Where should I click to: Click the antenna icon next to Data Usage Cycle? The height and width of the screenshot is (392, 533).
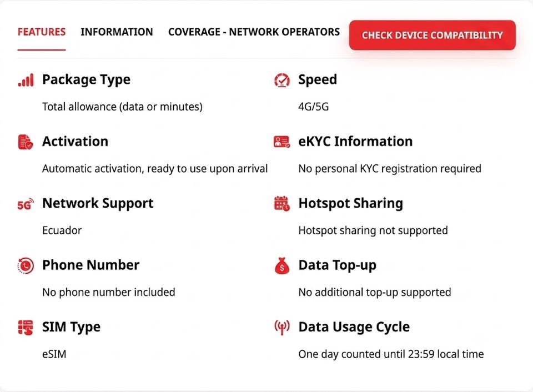point(282,328)
